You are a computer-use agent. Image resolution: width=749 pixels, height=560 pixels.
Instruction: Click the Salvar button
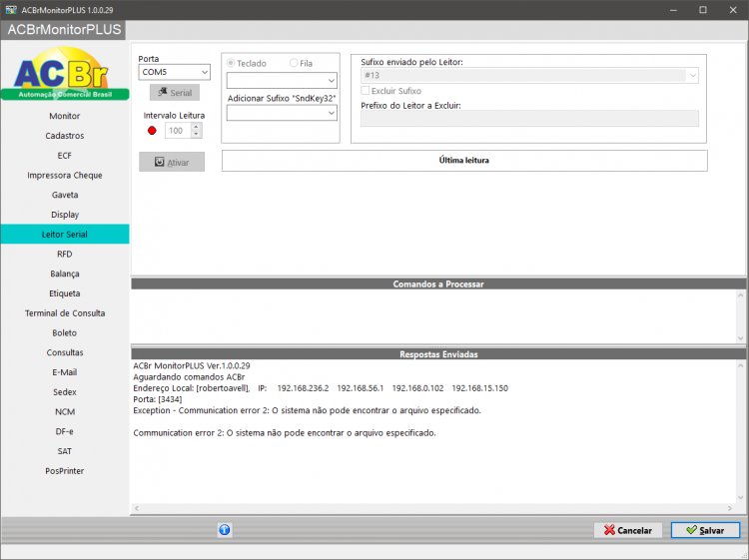pos(705,530)
